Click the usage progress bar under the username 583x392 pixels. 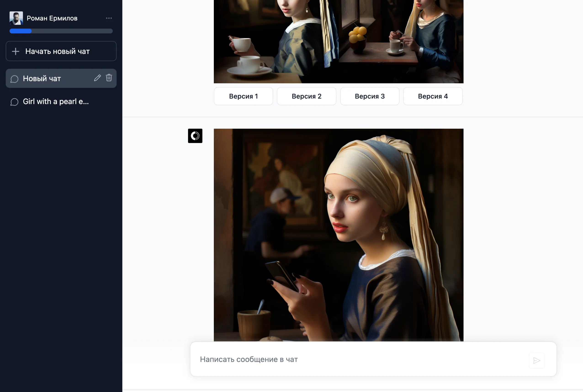click(x=61, y=31)
